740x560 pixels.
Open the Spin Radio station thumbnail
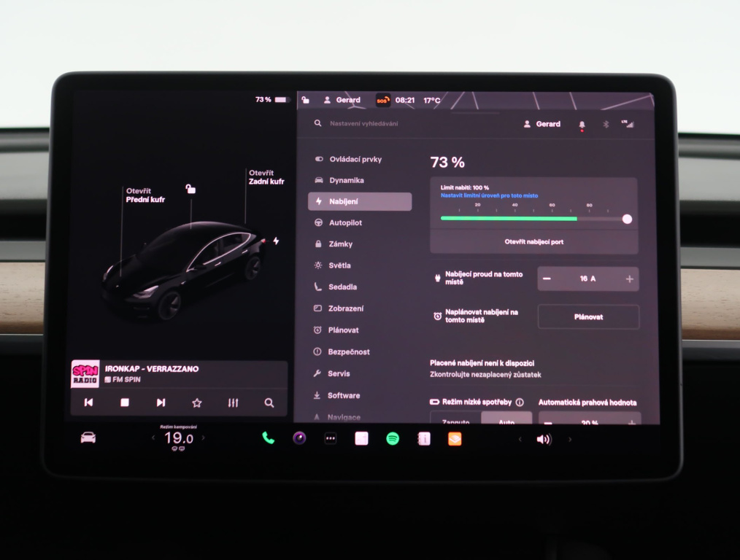point(85,374)
